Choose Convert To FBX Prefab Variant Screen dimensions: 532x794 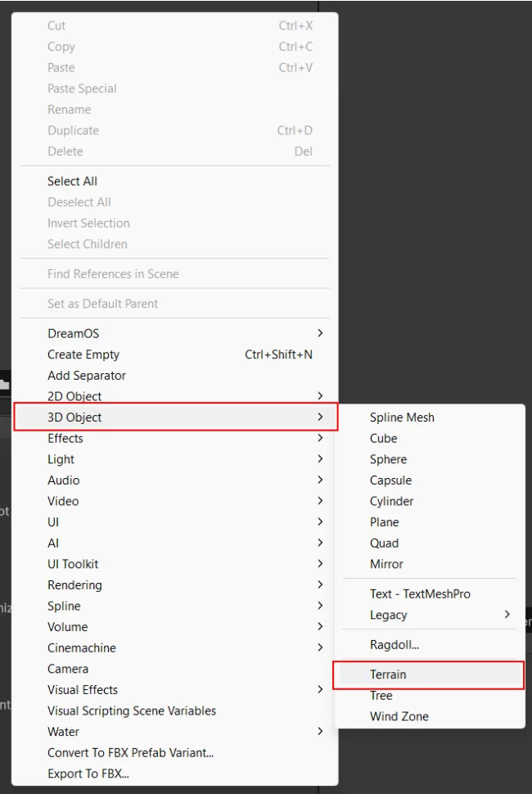[x=174, y=753]
